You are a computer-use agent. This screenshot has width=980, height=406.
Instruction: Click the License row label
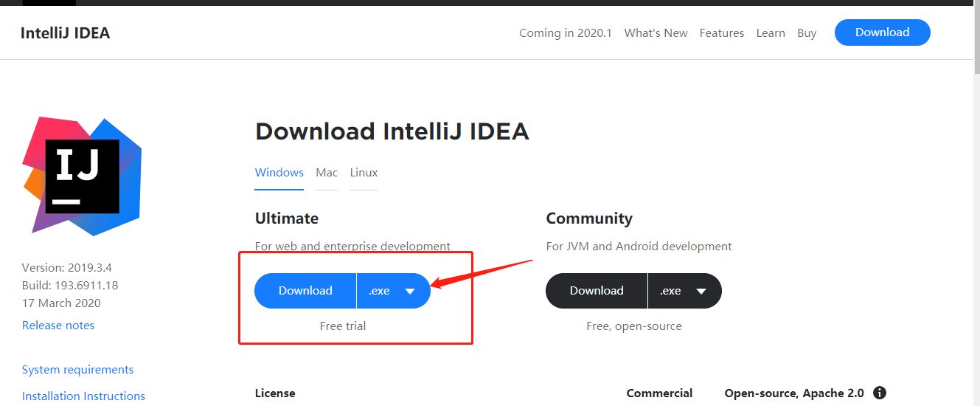[275, 393]
